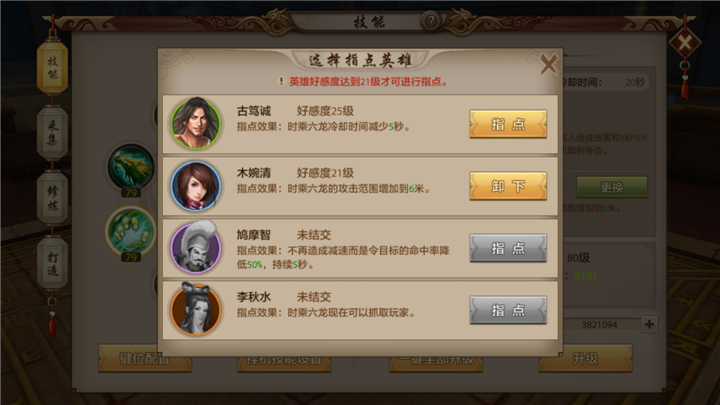Switch to 修炼 lantern tab

[52, 198]
